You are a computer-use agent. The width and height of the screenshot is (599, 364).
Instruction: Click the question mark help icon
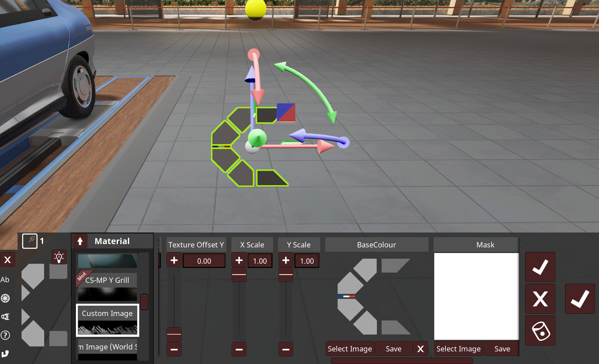(5, 335)
